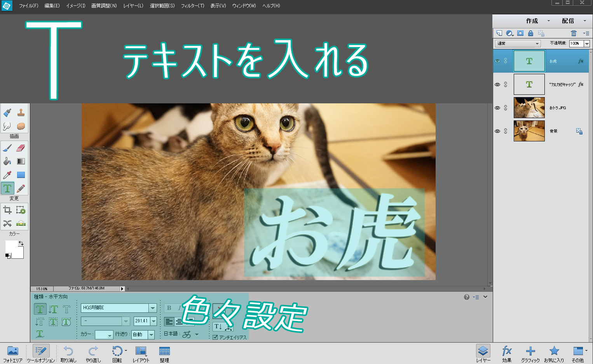Open 日本語 text options dropdown
The width and height of the screenshot is (593, 364).
197,334
